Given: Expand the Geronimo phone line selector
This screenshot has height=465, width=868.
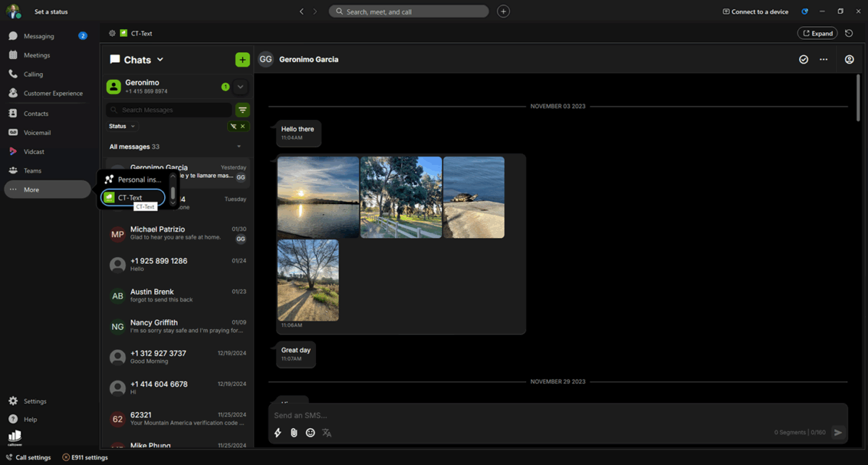Looking at the screenshot, I should point(241,87).
